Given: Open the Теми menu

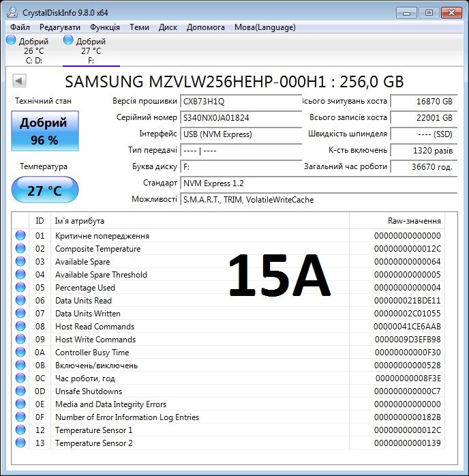Looking at the screenshot, I should click(x=139, y=27).
